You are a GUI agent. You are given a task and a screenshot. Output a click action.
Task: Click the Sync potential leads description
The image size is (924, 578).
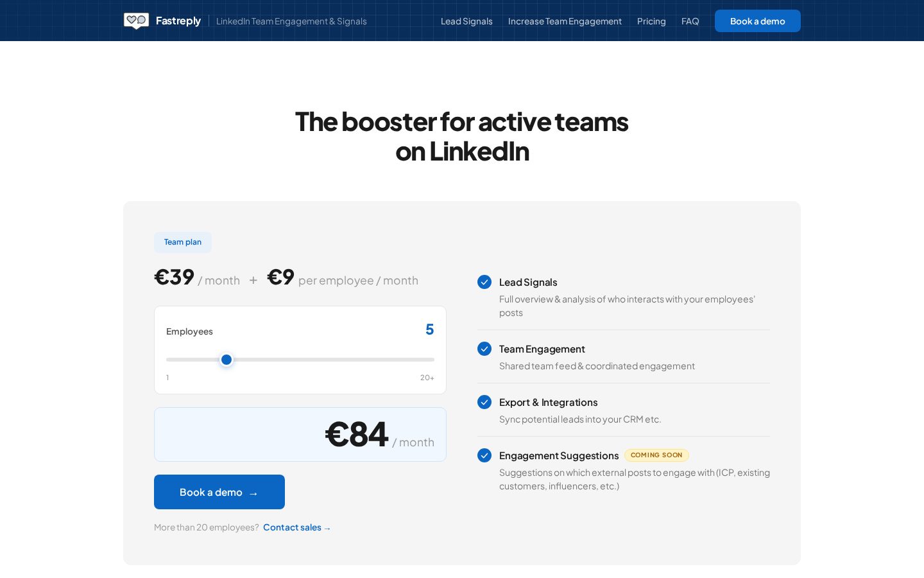580,419
